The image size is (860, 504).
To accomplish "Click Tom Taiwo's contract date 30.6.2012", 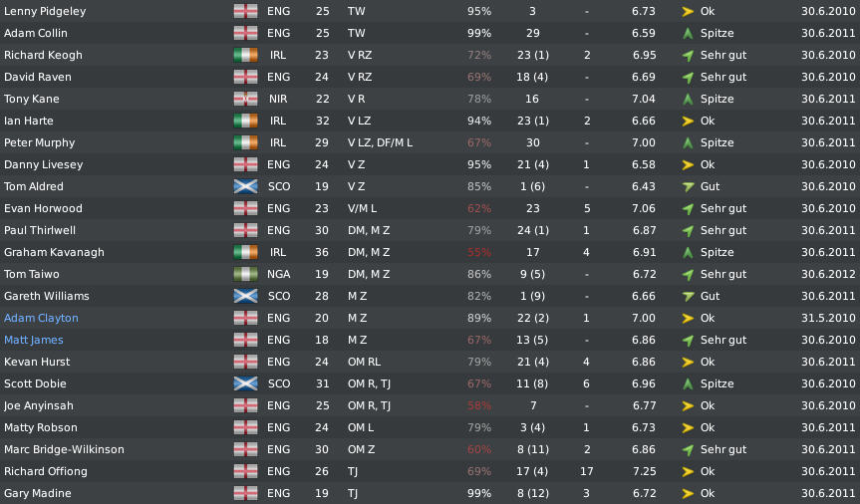I will tap(828, 274).
